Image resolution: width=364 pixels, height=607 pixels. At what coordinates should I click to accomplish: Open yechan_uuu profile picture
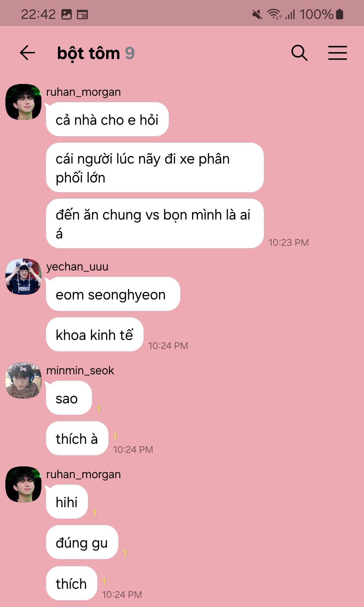tap(23, 277)
